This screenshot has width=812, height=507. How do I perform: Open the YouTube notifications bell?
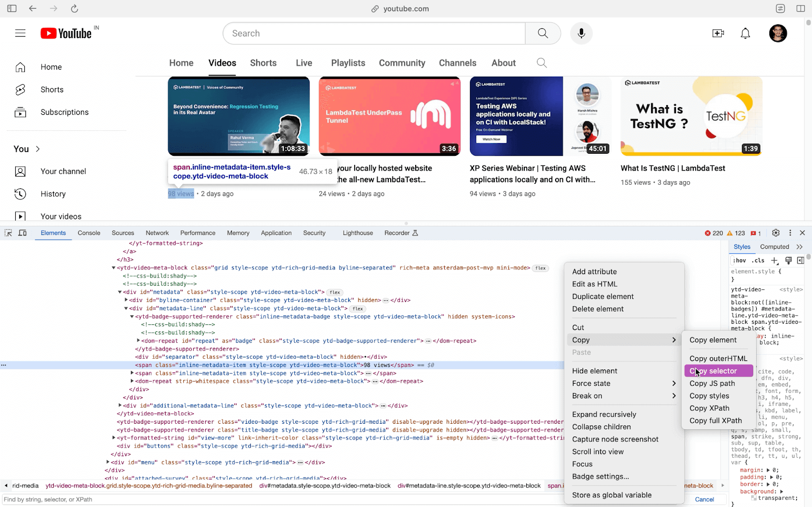tap(745, 33)
